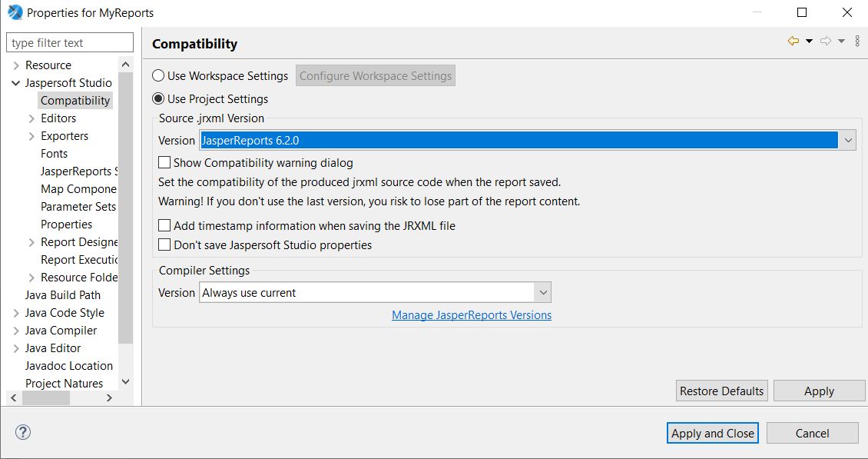Click the help question mark icon
Screen dimensions: 868x459
click(23, 432)
